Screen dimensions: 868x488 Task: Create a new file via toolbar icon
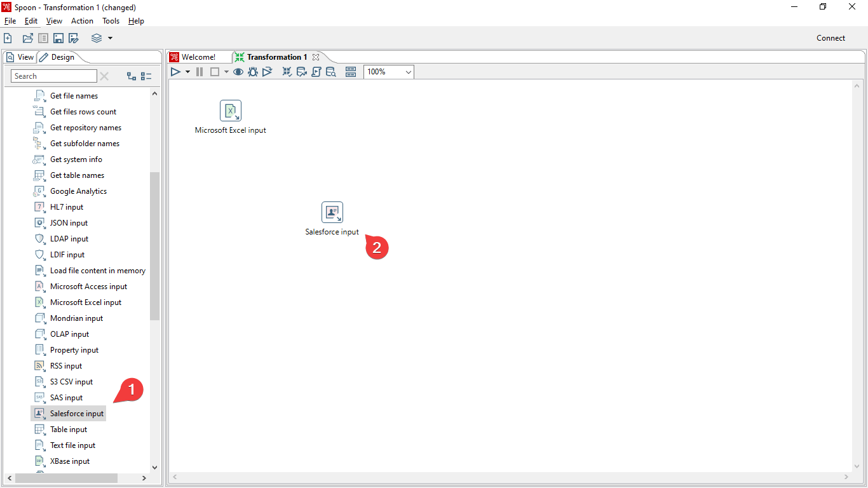(8, 38)
